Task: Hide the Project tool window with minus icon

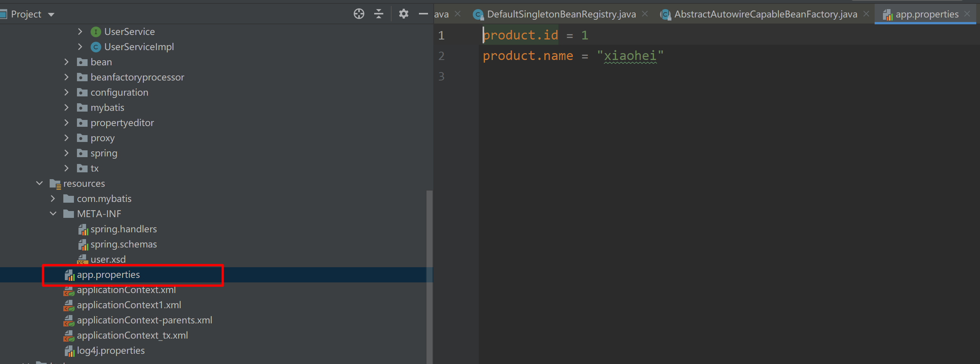Action: coord(423,14)
